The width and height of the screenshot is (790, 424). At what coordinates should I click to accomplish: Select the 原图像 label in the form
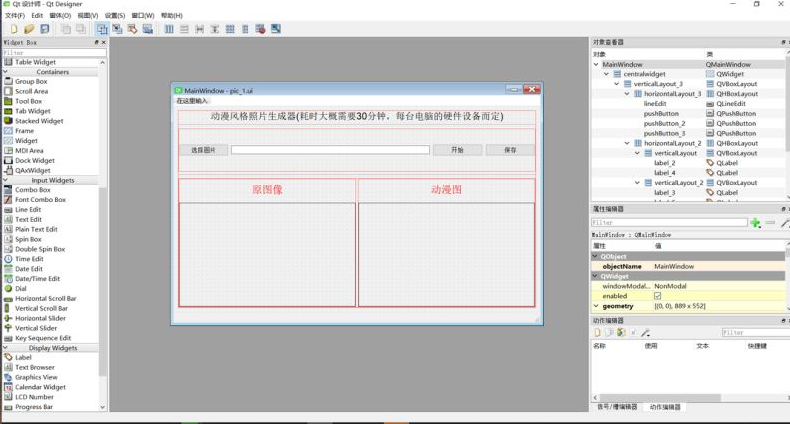267,190
